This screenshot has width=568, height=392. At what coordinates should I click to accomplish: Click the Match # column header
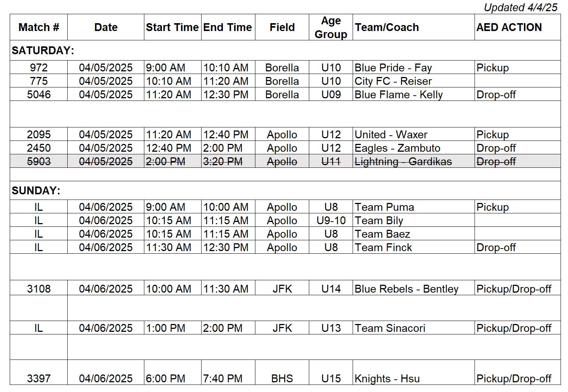coord(39,27)
